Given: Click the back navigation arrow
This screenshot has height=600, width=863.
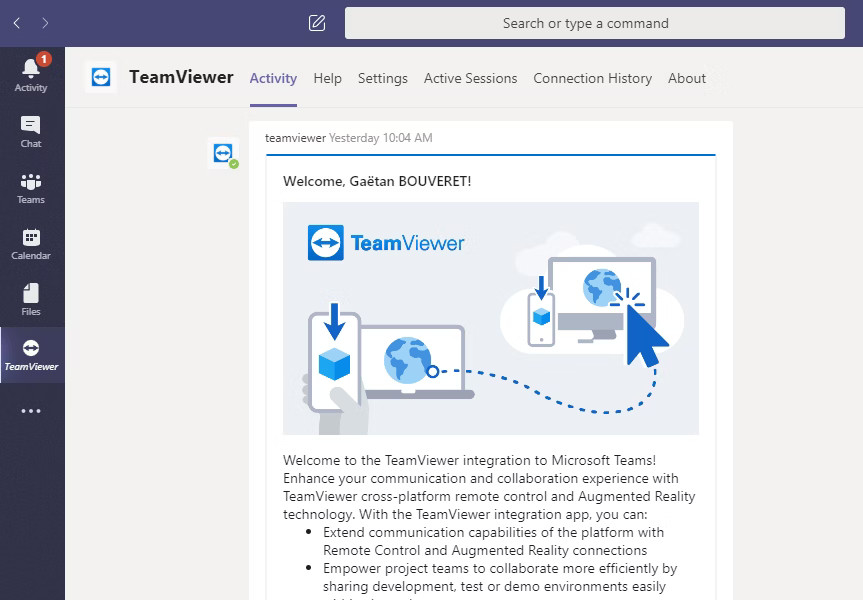Looking at the screenshot, I should point(17,23).
